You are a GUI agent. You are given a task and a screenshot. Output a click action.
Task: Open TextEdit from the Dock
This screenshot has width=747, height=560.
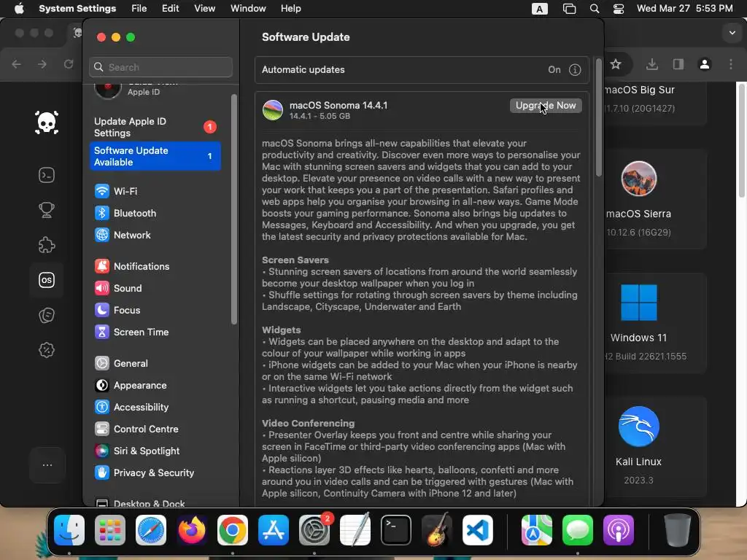click(x=355, y=530)
